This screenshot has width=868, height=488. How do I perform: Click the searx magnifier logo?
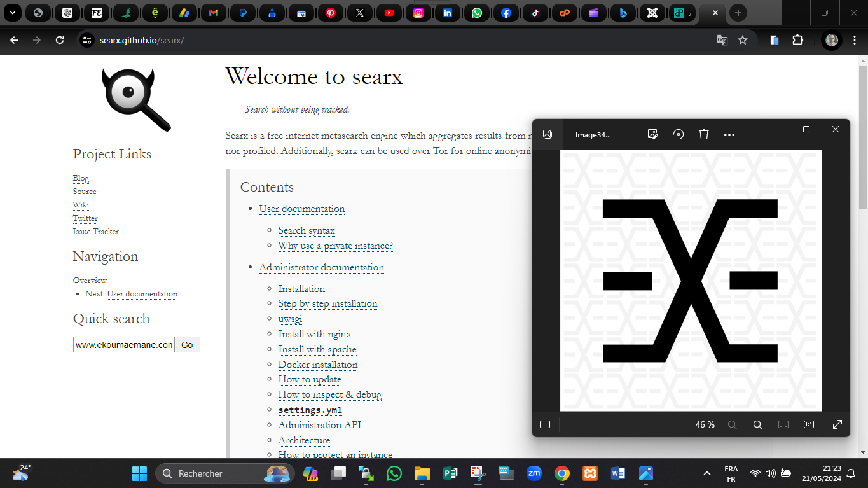pos(136,100)
